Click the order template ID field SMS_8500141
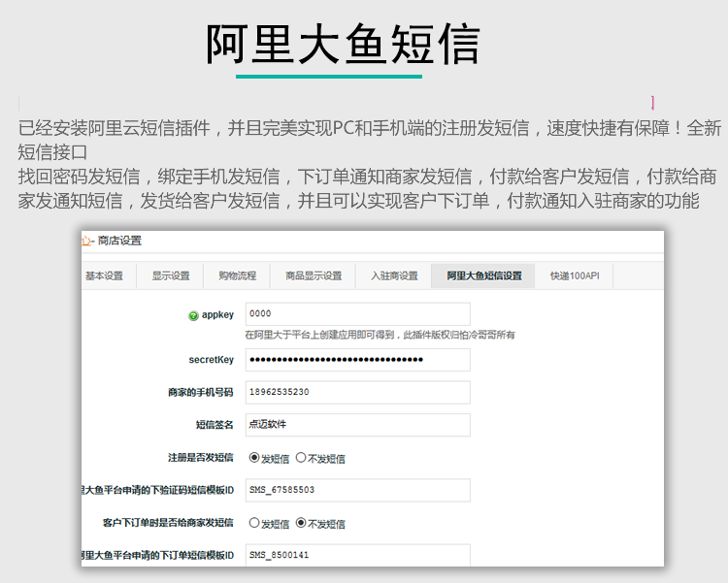 click(358, 555)
